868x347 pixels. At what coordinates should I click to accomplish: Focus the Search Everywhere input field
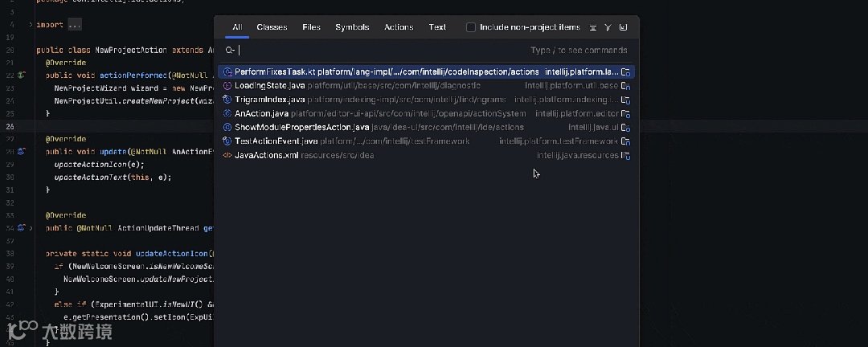click(x=426, y=51)
